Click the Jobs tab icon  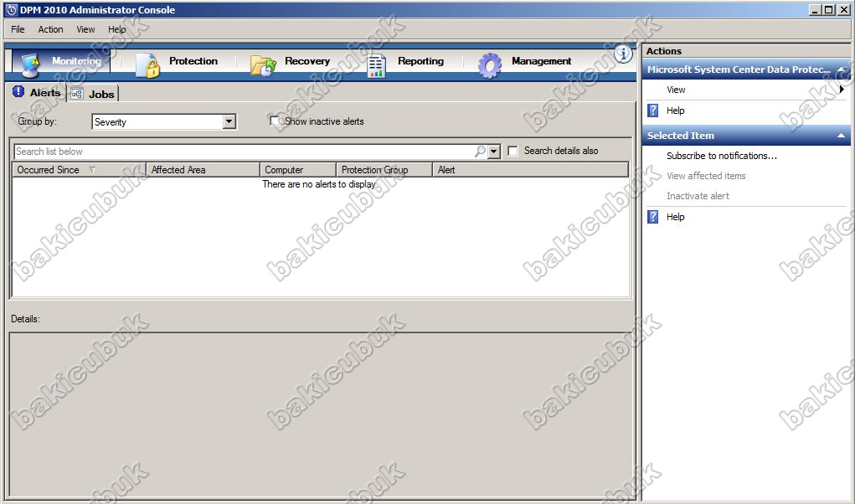tap(77, 94)
